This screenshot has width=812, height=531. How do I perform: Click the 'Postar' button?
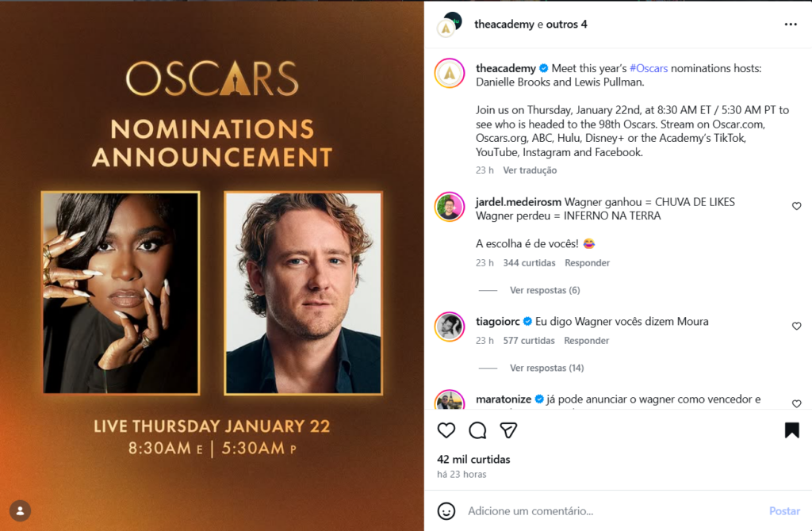click(x=784, y=511)
